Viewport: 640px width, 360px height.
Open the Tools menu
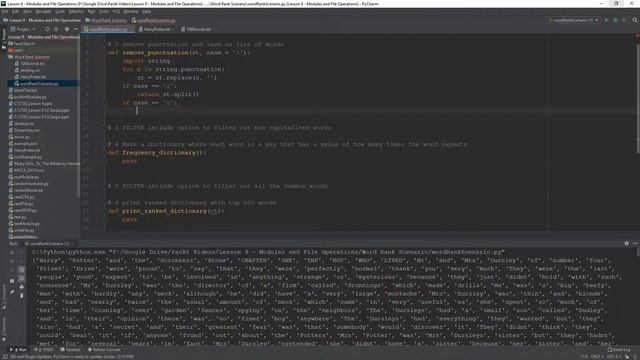[x=104, y=11]
